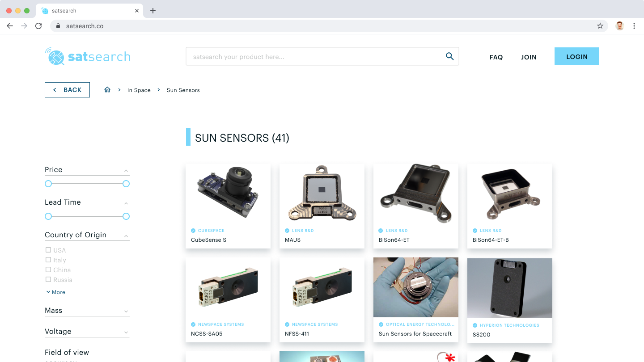
Task: Open the Chrome profile avatar
Action: [x=619, y=26]
